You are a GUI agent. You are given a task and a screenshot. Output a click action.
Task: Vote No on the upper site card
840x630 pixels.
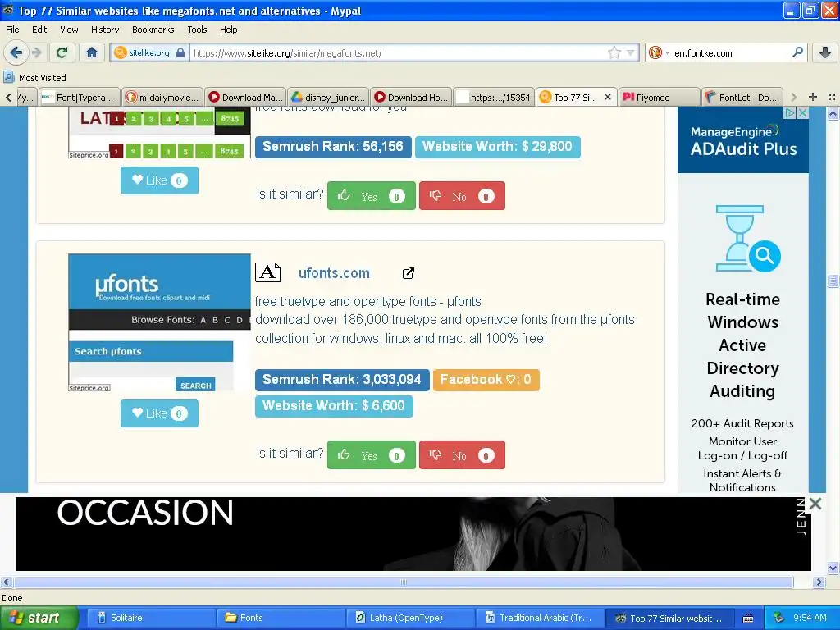point(462,195)
